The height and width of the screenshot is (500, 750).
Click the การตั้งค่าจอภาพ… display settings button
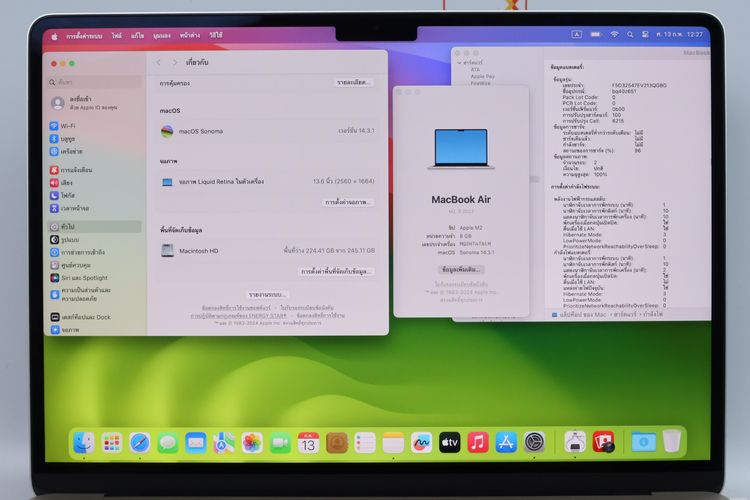pyautogui.click(x=348, y=202)
